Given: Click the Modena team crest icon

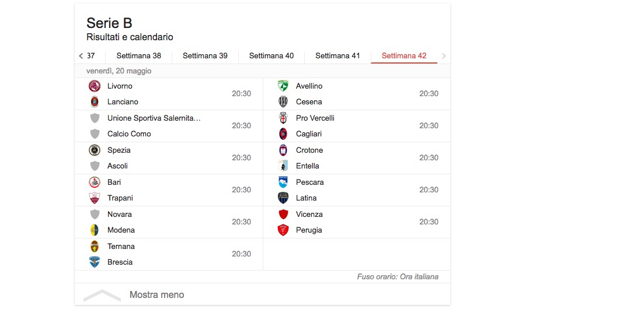Looking at the screenshot, I should click(95, 230).
